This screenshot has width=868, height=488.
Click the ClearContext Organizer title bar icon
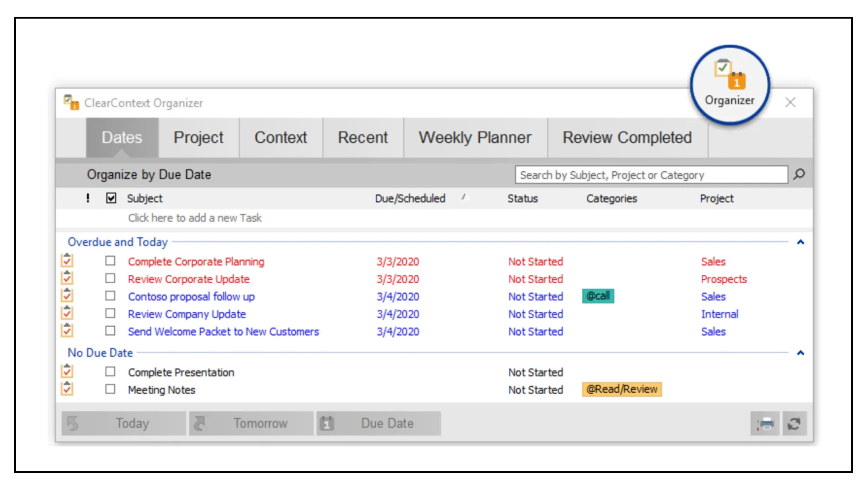click(71, 103)
